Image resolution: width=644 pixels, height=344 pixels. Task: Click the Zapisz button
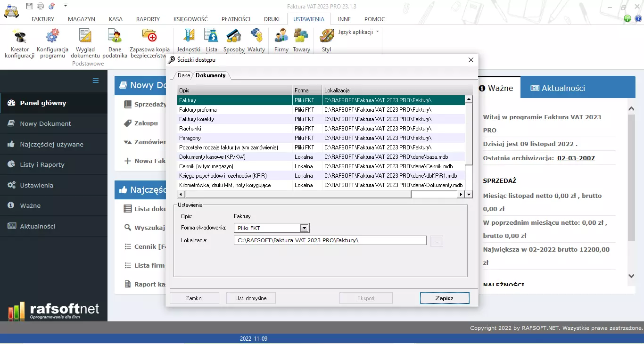[x=444, y=298]
